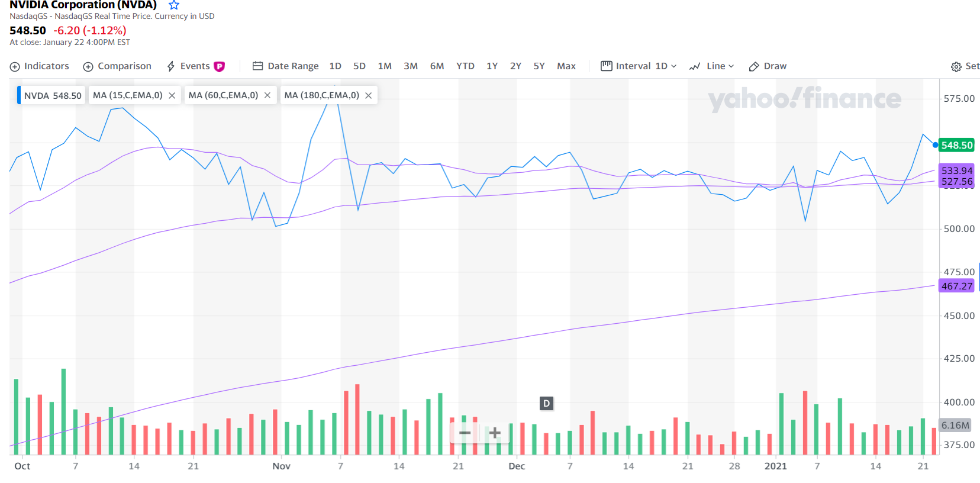Select the 5D date range

(x=359, y=66)
